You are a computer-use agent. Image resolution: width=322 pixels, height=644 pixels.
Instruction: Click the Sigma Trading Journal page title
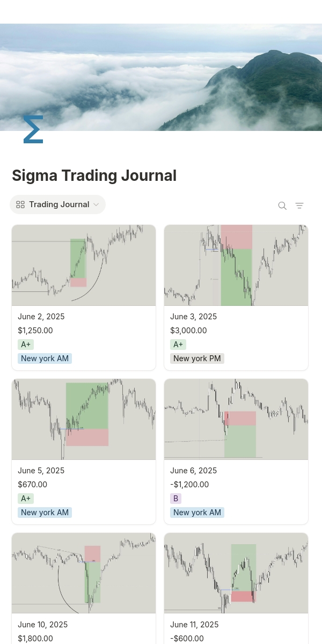pos(94,175)
